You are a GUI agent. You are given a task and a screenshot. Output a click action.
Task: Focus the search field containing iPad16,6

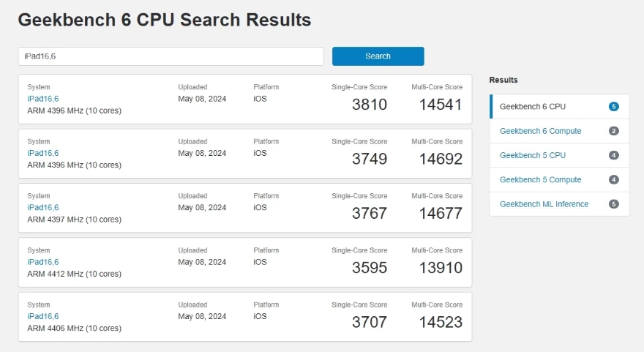171,56
